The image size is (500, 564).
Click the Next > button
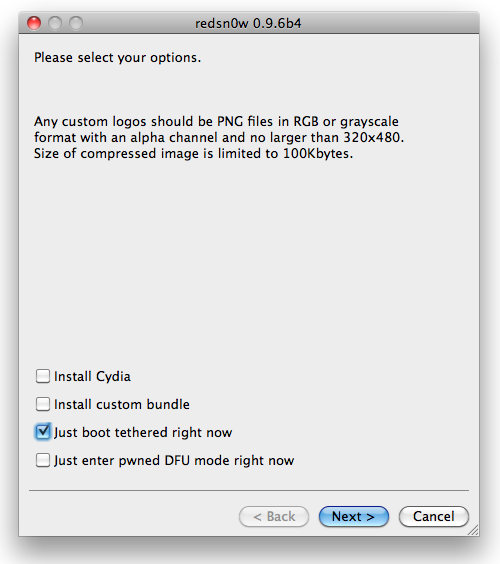pos(354,517)
